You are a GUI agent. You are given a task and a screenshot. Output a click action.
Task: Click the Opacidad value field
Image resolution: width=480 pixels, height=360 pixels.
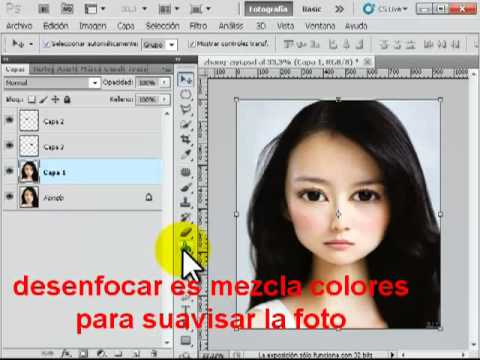(x=147, y=82)
